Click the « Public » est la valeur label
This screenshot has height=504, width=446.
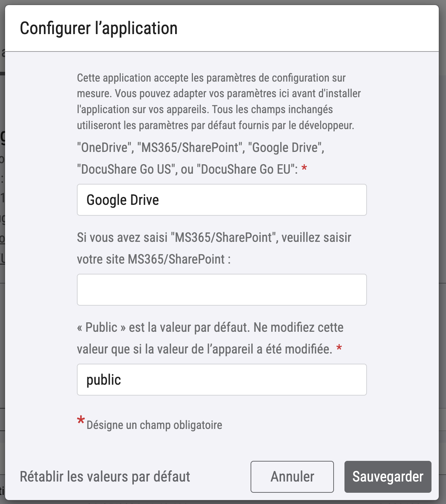click(x=210, y=327)
